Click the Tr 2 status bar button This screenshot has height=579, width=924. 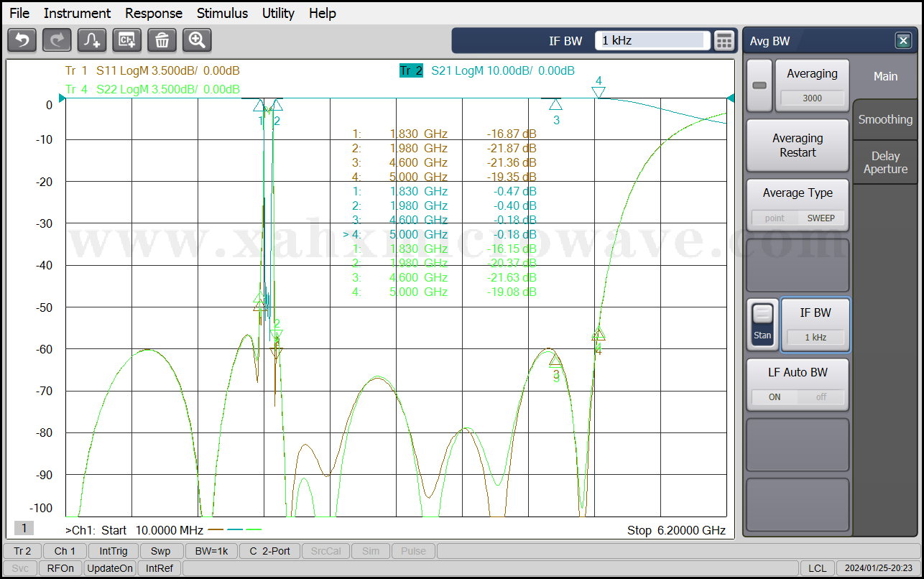[x=22, y=551]
